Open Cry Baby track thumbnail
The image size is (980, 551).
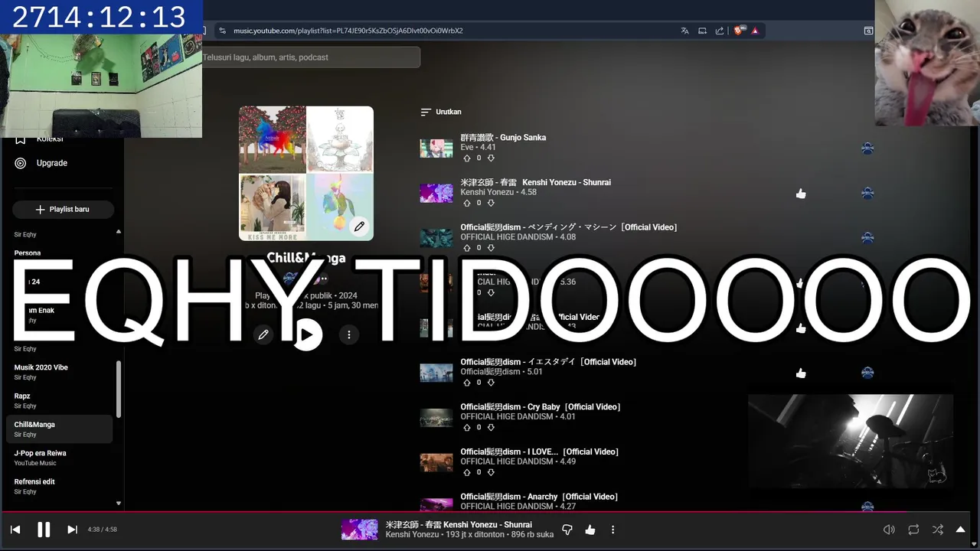coord(436,418)
